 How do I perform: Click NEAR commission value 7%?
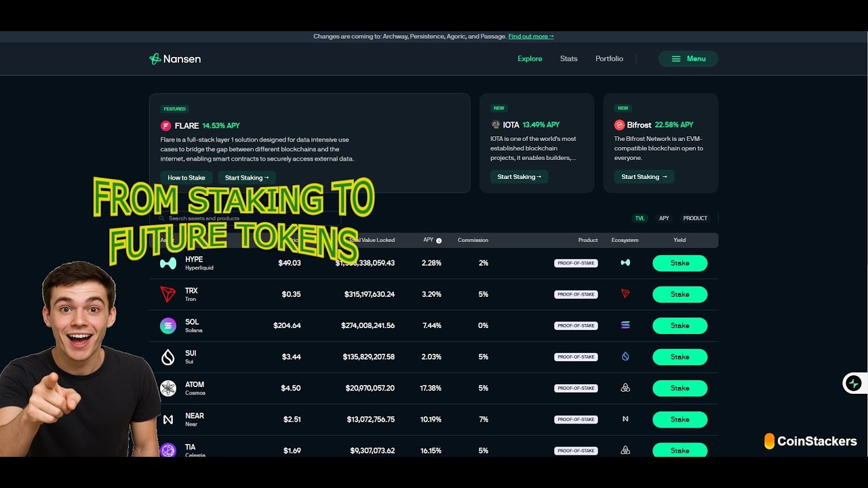(x=483, y=419)
